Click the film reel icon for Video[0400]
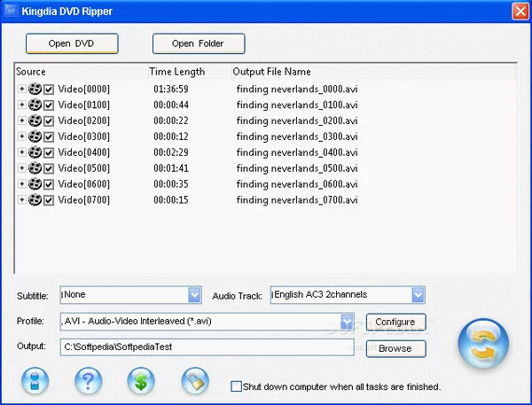 [x=35, y=152]
